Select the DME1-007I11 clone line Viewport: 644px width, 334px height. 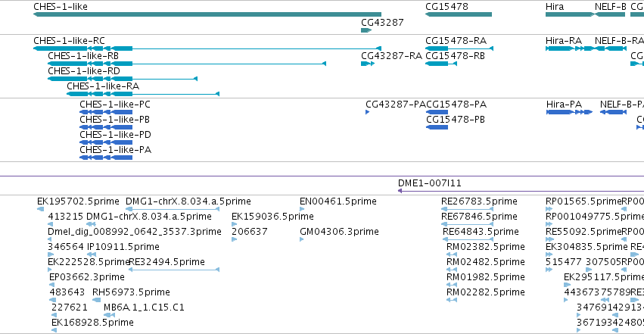(x=521, y=191)
